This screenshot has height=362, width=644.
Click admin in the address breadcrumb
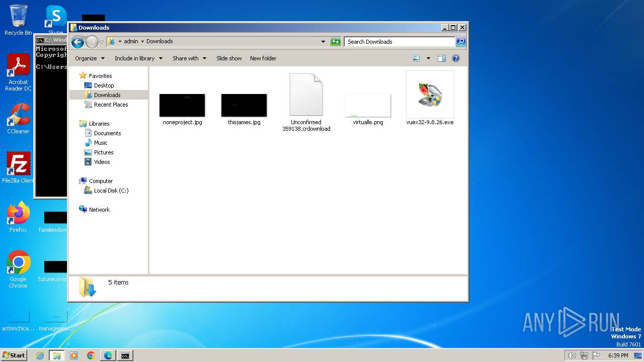(x=131, y=41)
